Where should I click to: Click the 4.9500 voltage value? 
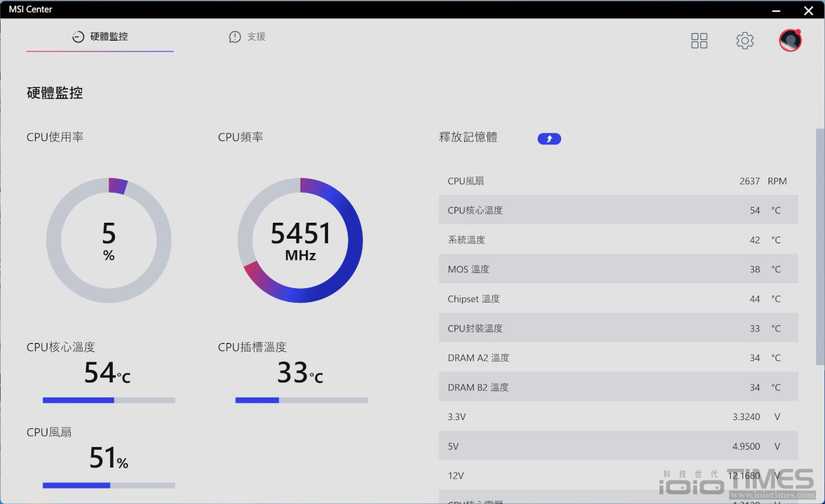(x=746, y=447)
